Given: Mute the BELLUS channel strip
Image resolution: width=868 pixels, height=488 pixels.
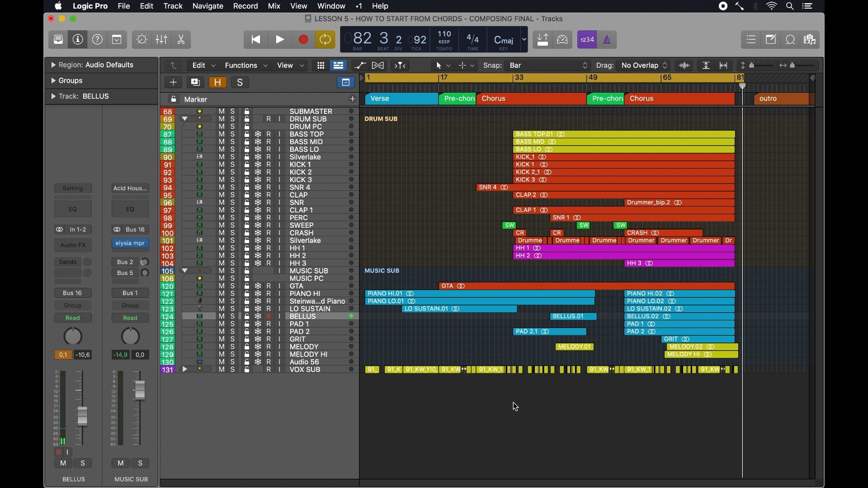Looking at the screenshot, I should click(63, 464).
